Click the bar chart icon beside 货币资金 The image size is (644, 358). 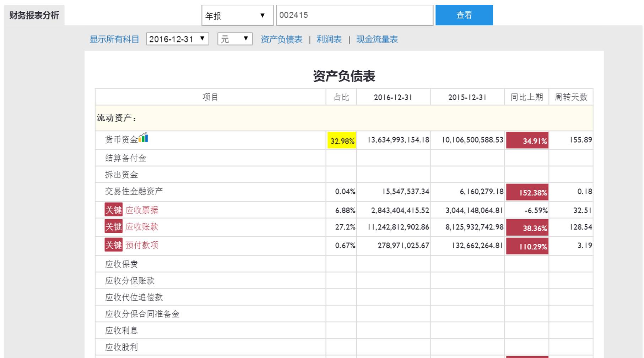pos(144,138)
